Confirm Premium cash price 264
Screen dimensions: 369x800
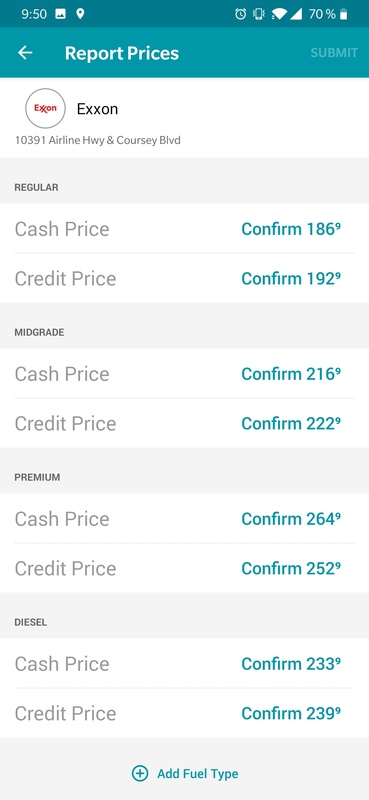tap(291, 519)
